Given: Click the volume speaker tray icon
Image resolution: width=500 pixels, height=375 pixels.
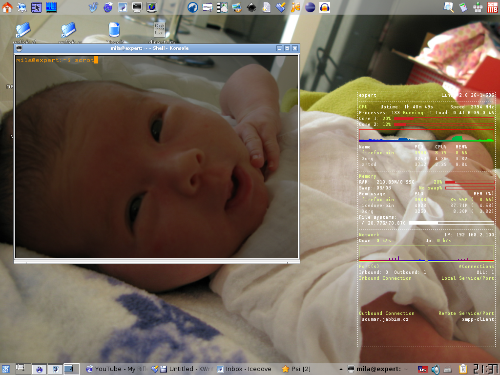Looking at the screenshot, I should tap(435, 369).
